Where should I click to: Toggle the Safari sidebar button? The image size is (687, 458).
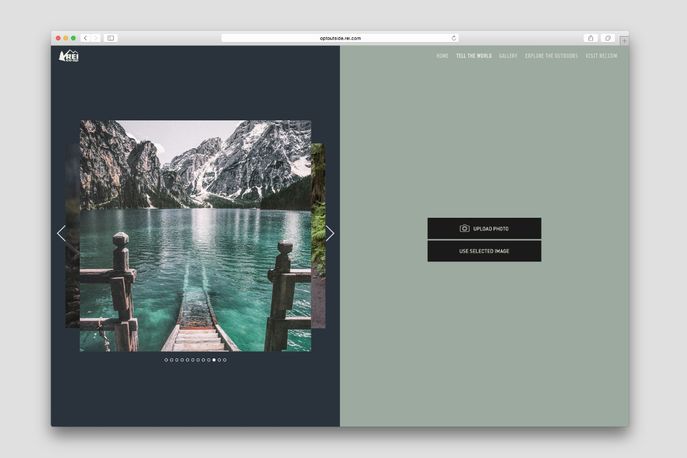[110, 38]
